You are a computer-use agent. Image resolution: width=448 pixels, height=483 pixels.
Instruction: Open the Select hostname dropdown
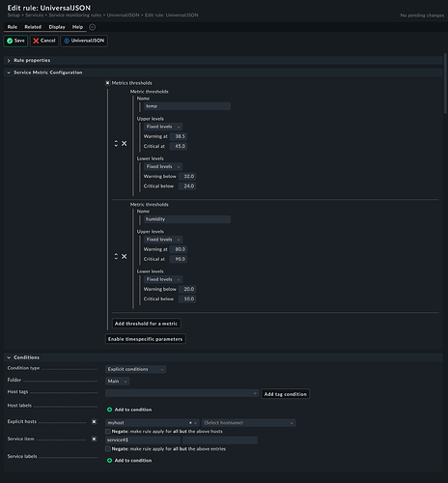pyautogui.click(x=248, y=423)
